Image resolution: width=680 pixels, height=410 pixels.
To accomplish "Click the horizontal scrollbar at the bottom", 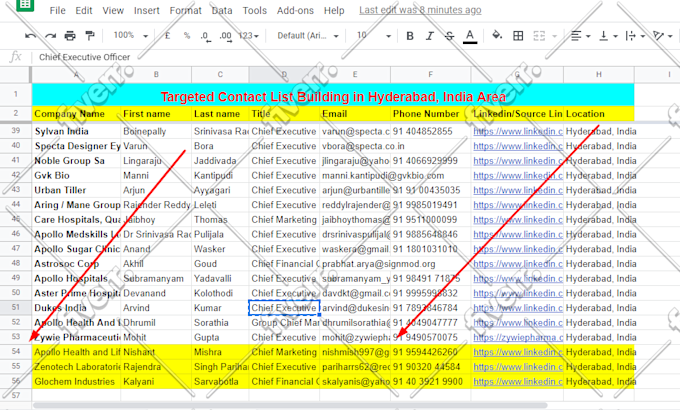I will click(290, 406).
